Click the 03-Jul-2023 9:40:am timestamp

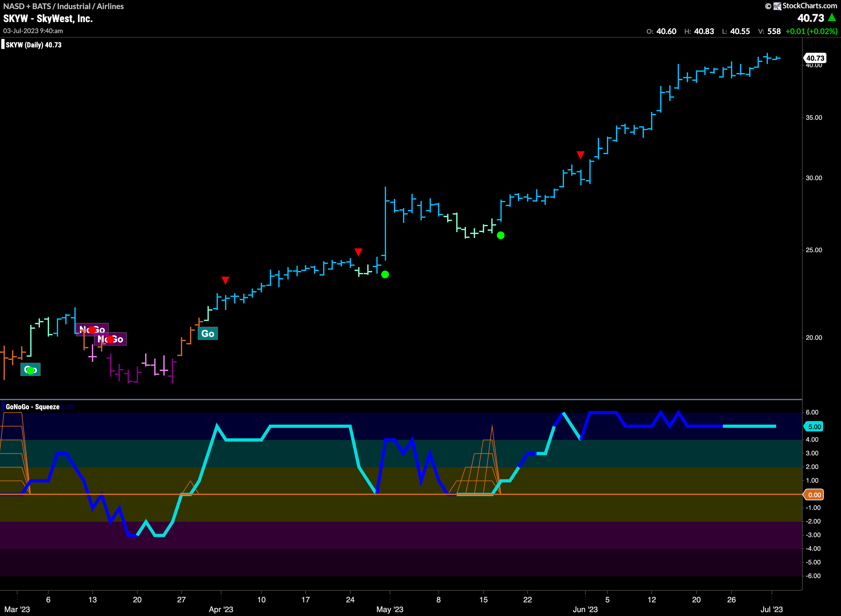(33, 31)
